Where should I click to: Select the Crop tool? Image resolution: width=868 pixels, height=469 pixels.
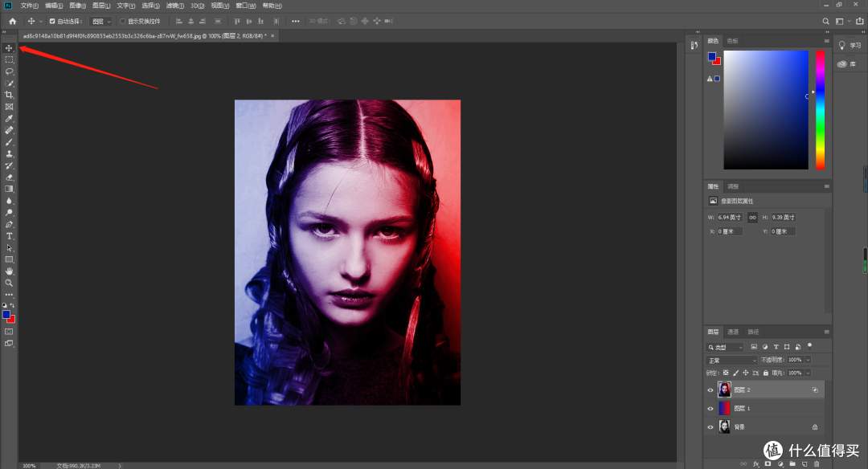point(9,95)
